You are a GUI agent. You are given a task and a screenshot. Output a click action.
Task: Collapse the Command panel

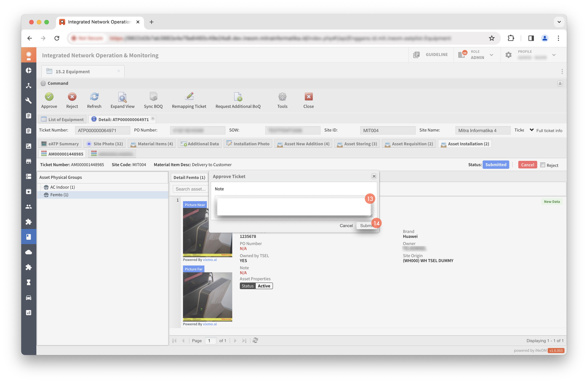pyautogui.click(x=560, y=83)
